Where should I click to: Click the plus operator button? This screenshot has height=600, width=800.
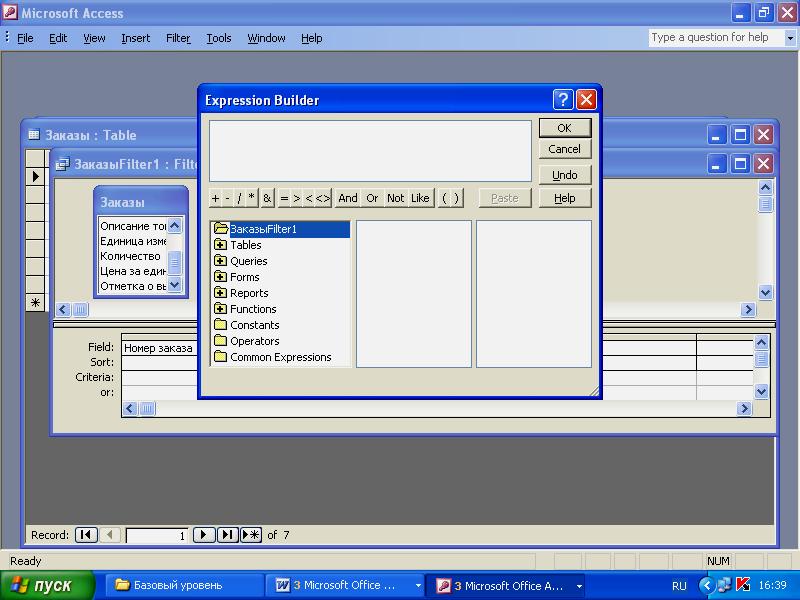215,198
